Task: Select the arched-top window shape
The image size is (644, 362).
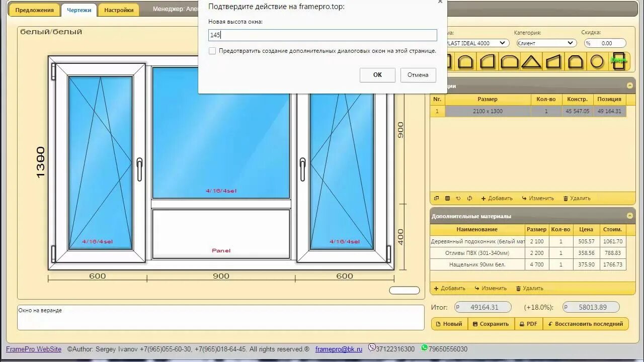Action: (x=465, y=62)
